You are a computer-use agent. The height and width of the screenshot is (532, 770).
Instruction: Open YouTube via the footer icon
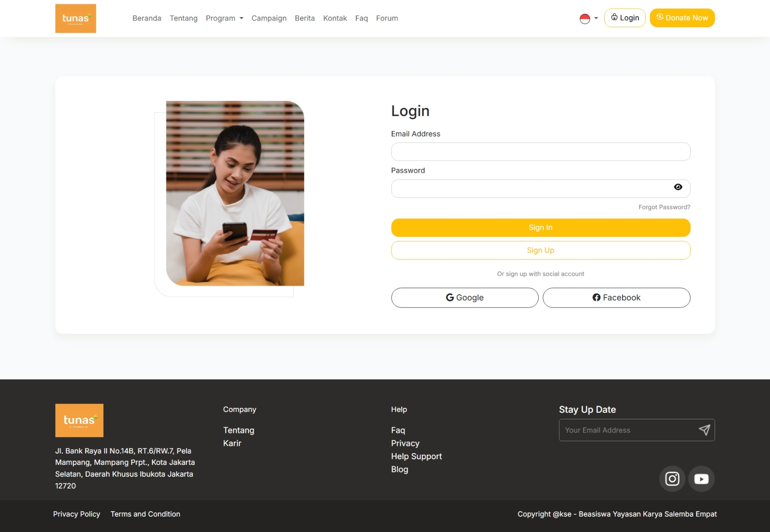point(702,478)
